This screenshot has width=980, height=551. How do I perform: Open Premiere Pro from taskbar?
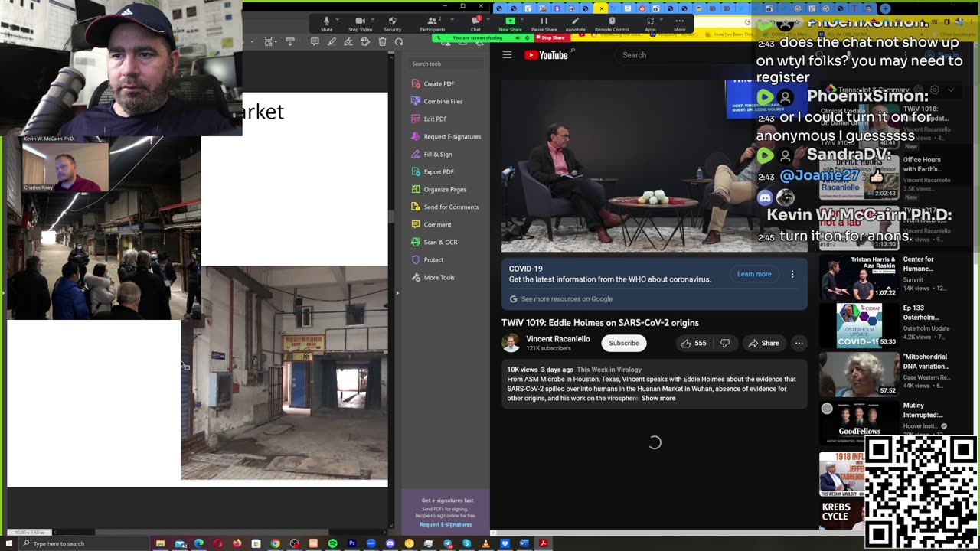point(351,543)
